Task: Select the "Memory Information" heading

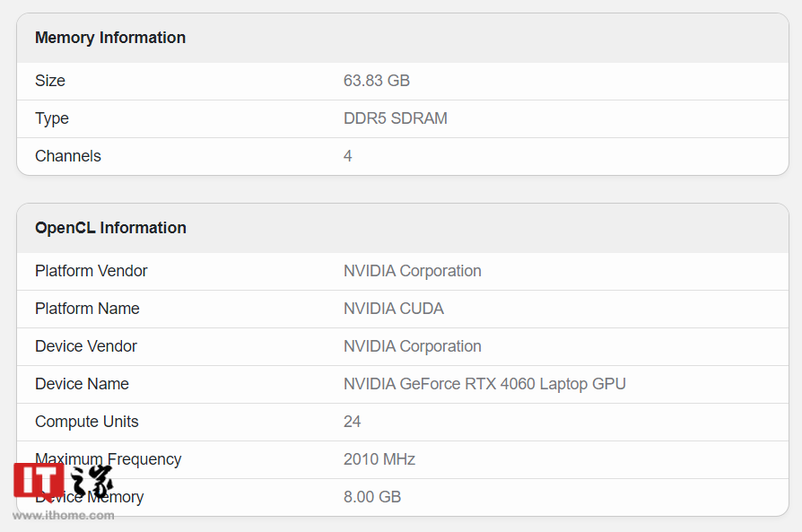Action: click(x=110, y=38)
